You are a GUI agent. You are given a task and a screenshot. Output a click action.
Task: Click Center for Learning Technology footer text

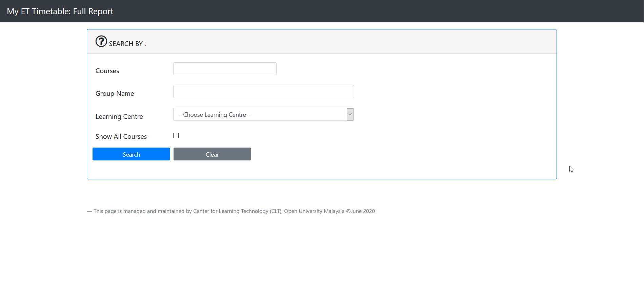[230, 211]
